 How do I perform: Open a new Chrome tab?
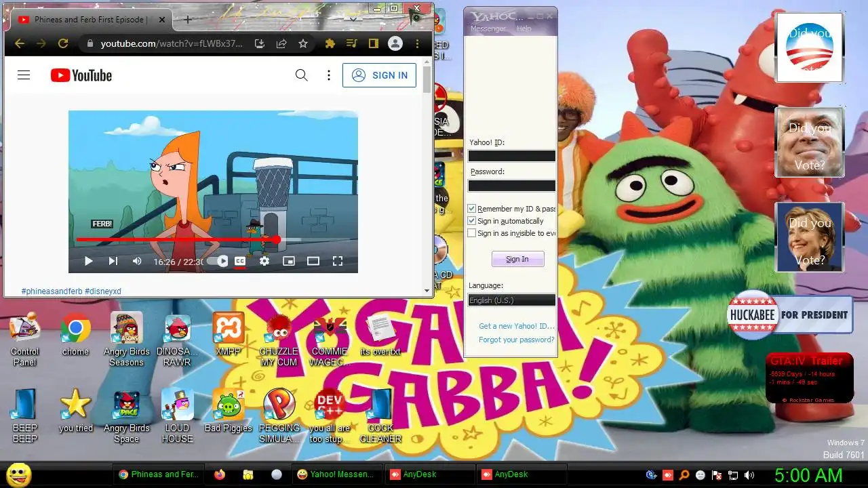pos(188,20)
